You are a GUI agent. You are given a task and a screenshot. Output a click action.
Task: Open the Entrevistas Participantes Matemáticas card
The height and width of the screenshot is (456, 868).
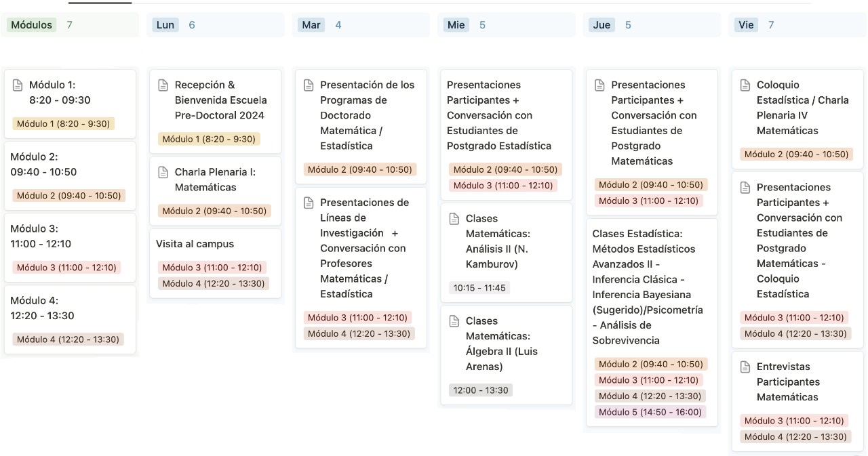point(797,401)
